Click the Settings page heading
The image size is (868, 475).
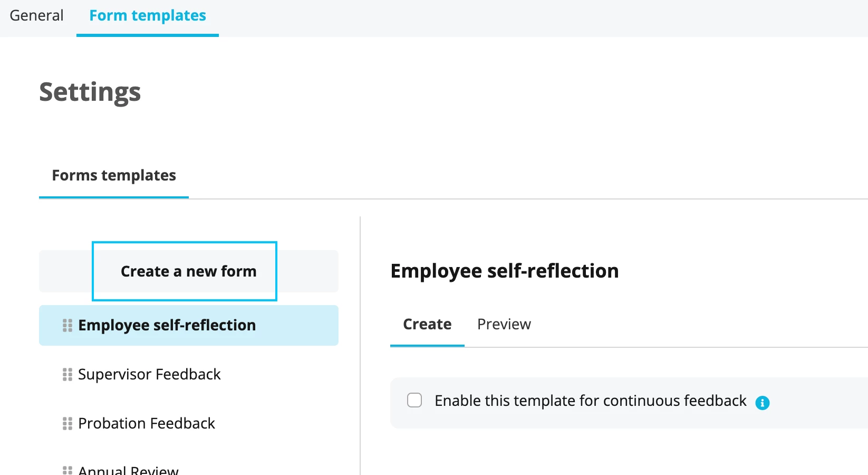point(90,93)
